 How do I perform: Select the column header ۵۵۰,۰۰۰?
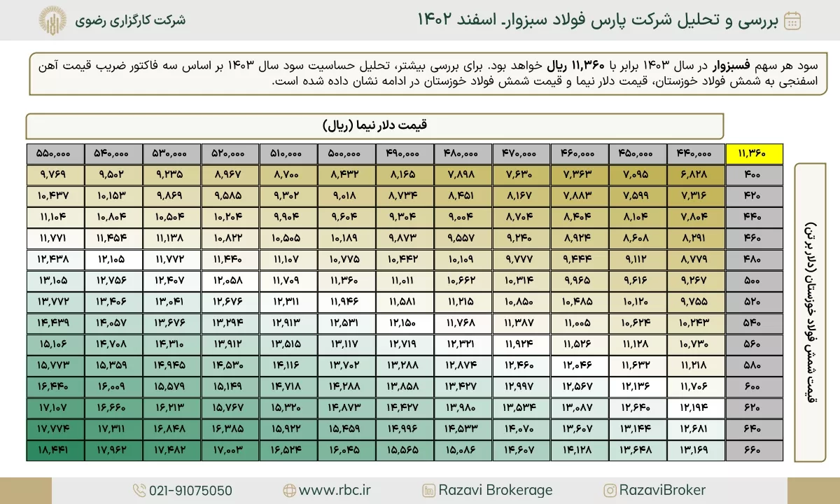[x=55, y=154]
